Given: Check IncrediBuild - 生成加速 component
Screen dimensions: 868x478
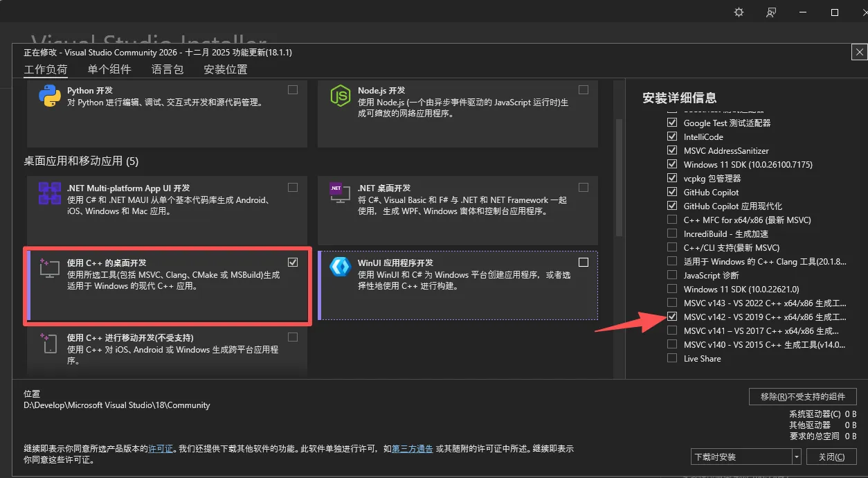Looking at the screenshot, I should [x=672, y=233].
